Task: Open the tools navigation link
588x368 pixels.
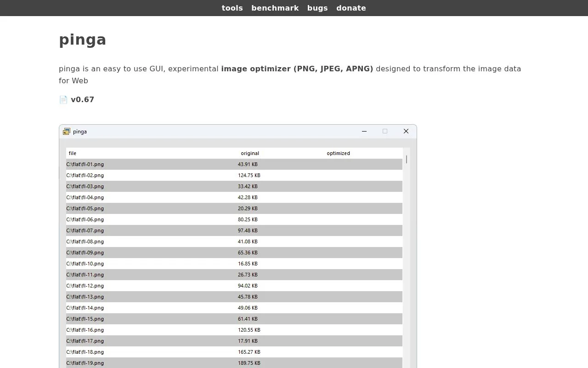Action: coord(232,8)
